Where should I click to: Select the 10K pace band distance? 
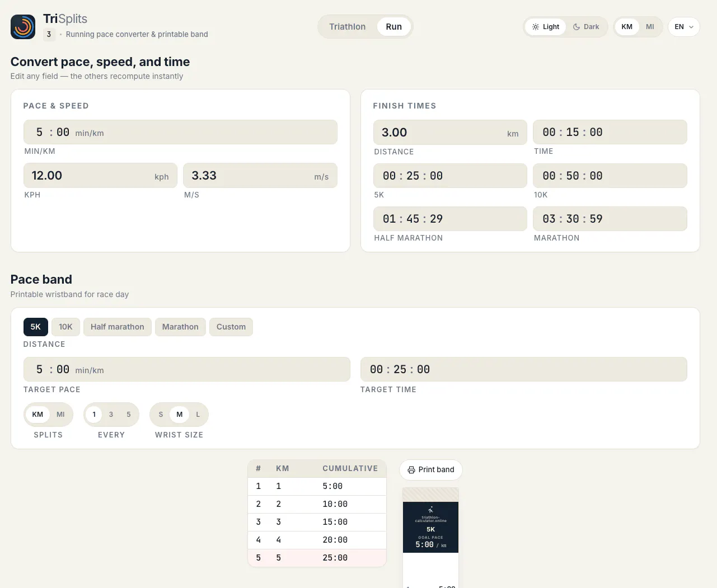(65, 327)
